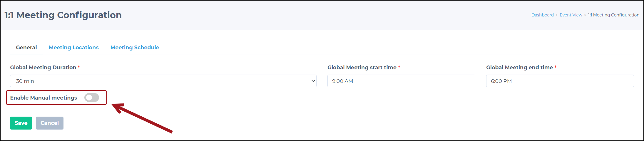The image size is (644, 141).
Task: Select the General tab
Action: point(26,47)
